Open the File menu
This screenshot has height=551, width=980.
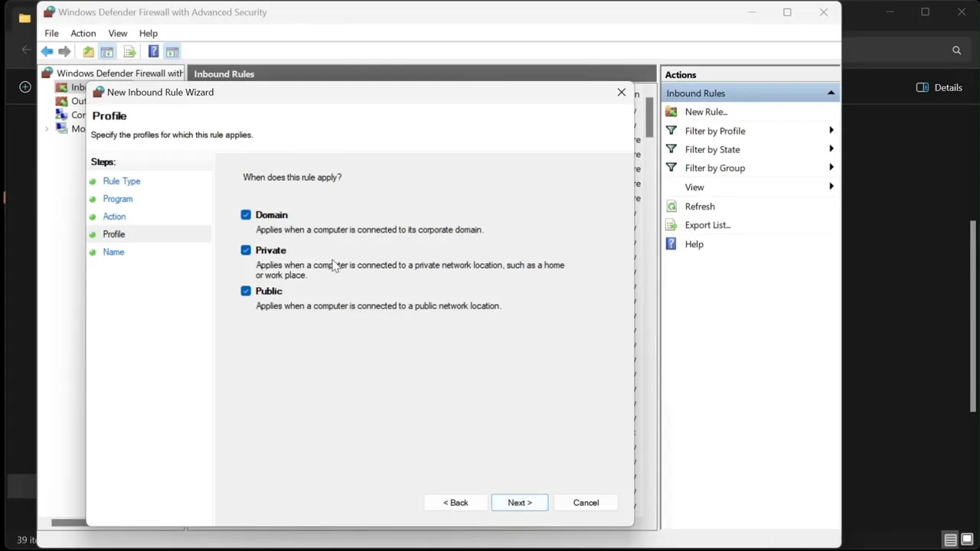51,34
